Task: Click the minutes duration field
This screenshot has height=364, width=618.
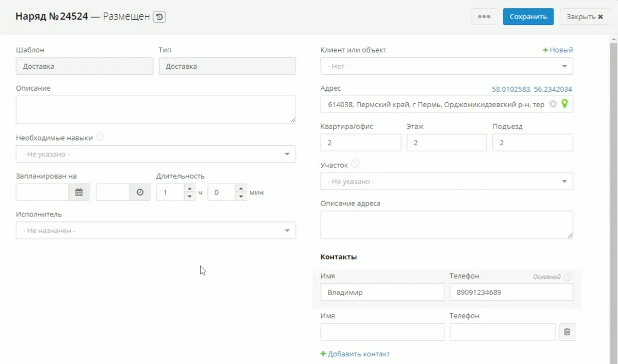Action: pyautogui.click(x=221, y=192)
